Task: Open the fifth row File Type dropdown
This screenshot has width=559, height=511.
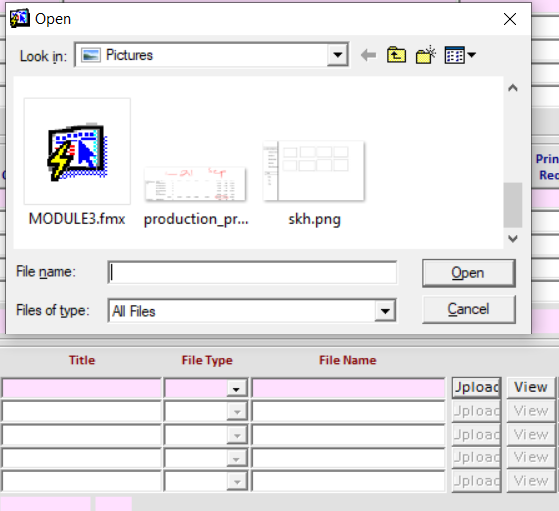Action: (236, 482)
